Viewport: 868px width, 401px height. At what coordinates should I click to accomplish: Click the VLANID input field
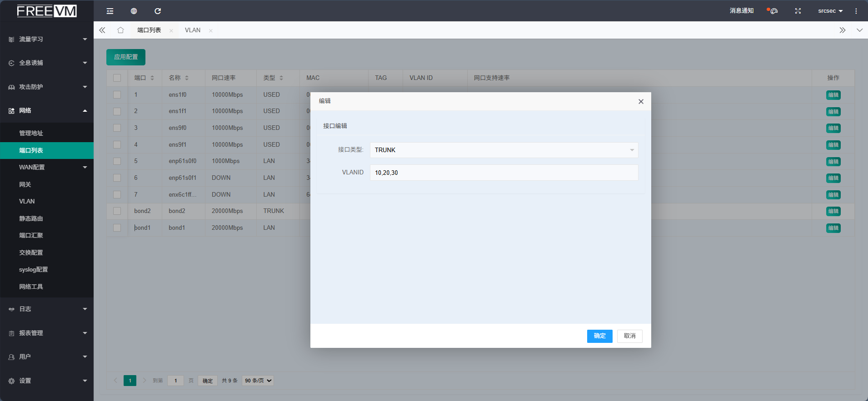pos(504,173)
